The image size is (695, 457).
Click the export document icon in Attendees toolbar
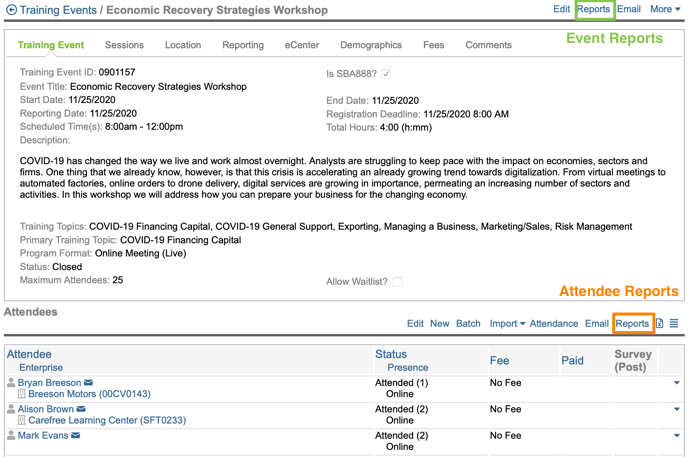click(660, 324)
